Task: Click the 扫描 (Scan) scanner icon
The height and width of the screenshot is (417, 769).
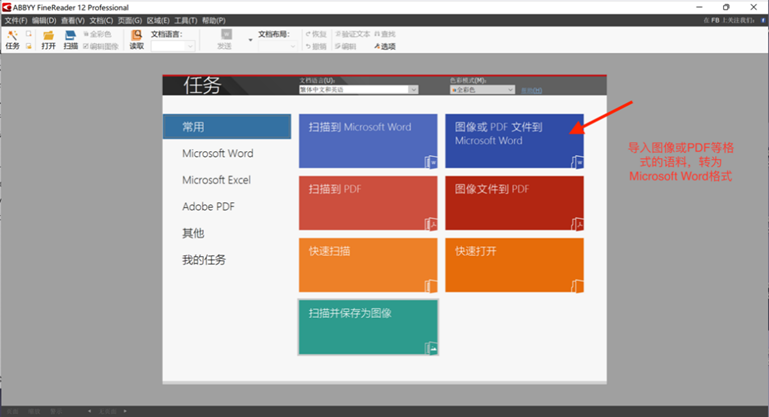Action: coord(71,35)
